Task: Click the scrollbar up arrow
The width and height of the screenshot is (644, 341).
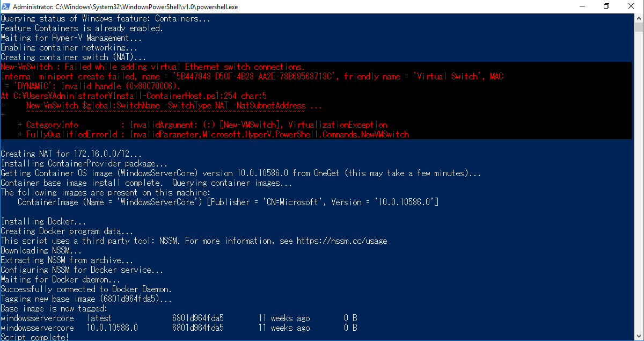Action: click(x=639, y=18)
